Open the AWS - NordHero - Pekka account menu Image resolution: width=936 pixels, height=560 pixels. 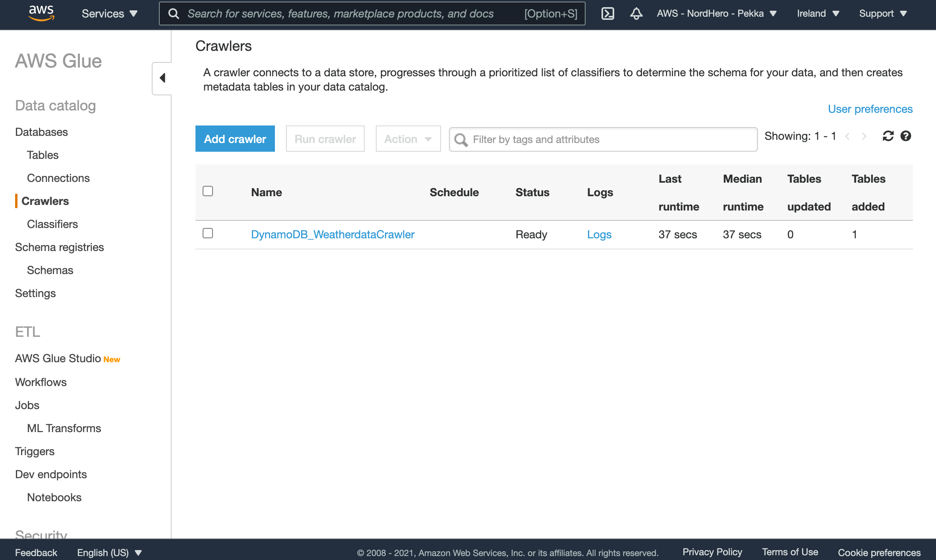tap(716, 14)
